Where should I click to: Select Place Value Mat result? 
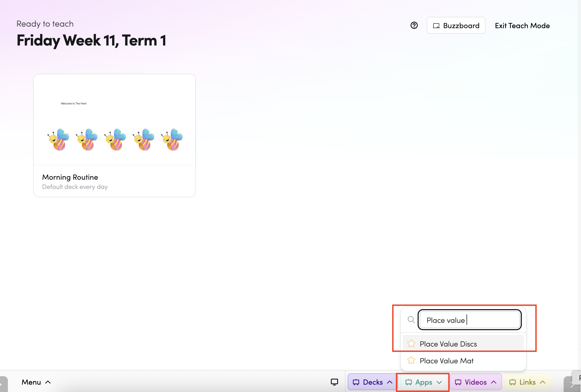pos(447,361)
